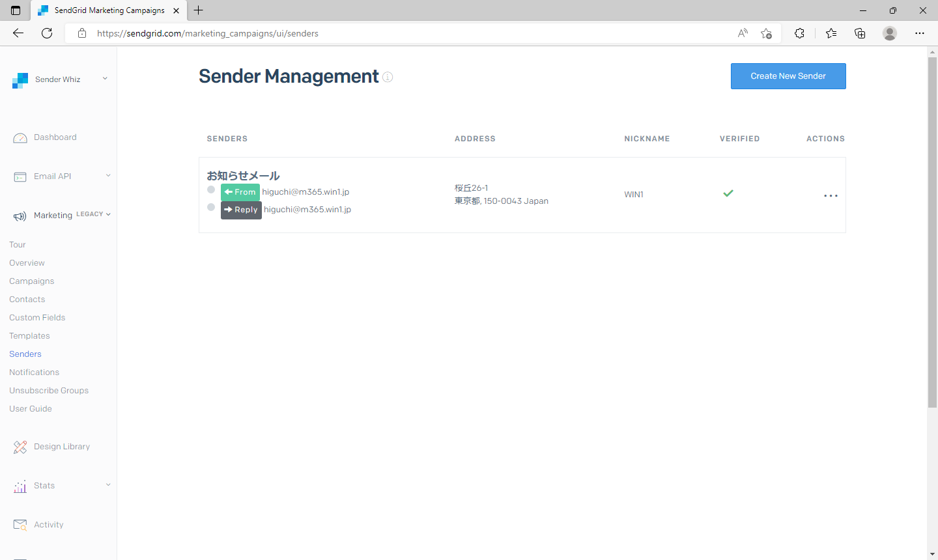Click the VERIFIED column header
The image size is (938, 560).
pyautogui.click(x=739, y=139)
